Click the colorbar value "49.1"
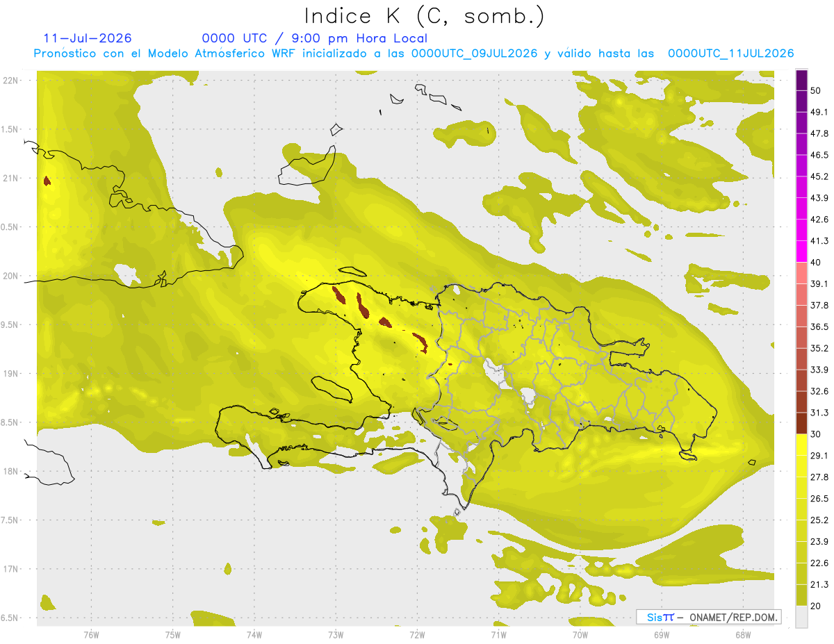The image size is (834, 644). tap(820, 112)
